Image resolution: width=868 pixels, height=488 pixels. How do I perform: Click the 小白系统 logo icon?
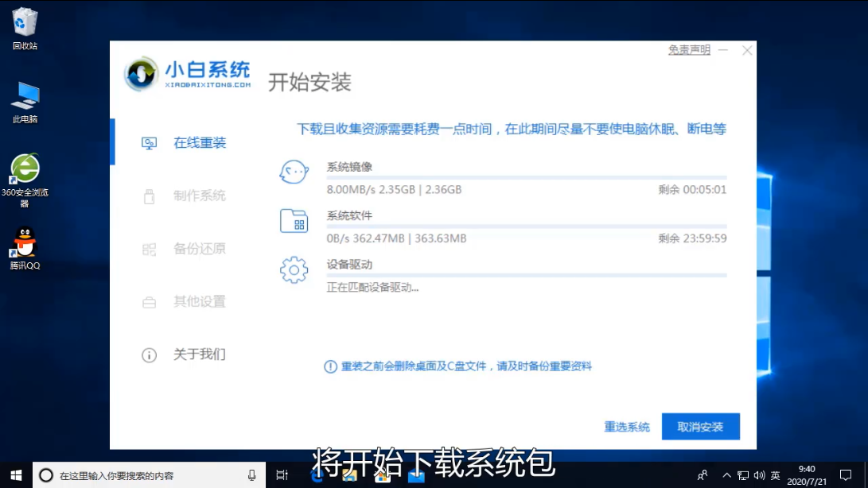pyautogui.click(x=142, y=74)
